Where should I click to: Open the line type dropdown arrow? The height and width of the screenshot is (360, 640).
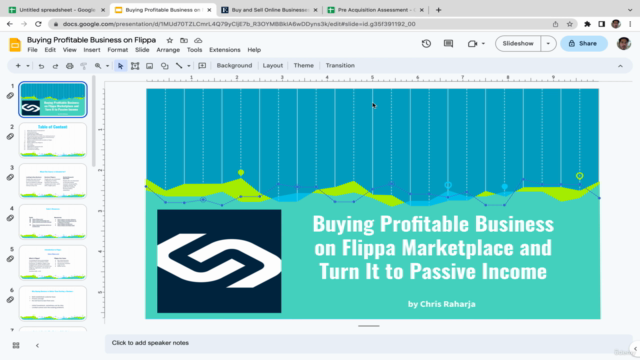click(x=189, y=66)
